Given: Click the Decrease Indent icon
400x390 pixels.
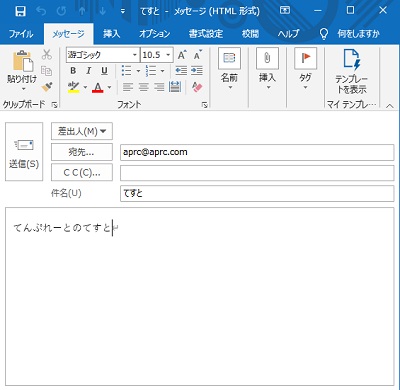Looking at the screenshot, I should pyautogui.click(x=181, y=70).
